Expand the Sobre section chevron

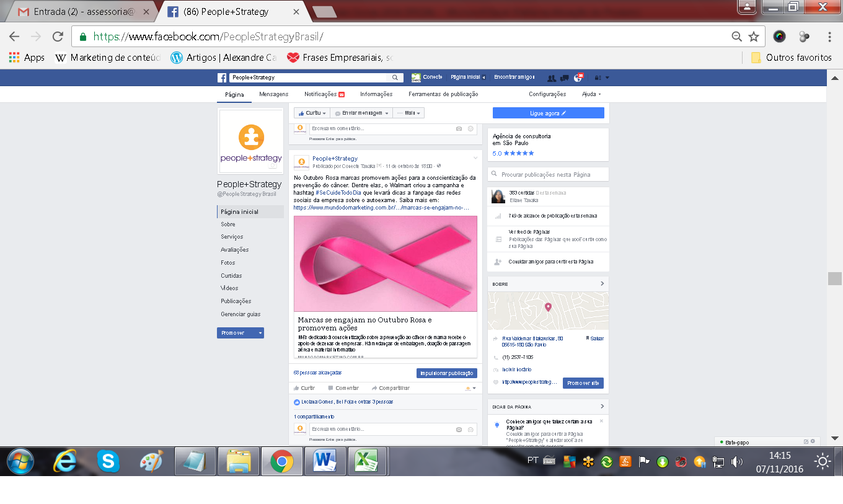click(602, 284)
